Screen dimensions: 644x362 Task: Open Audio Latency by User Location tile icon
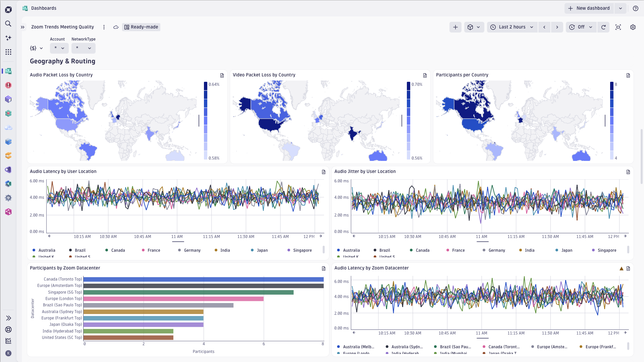pyautogui.click(x=324, y=172)
